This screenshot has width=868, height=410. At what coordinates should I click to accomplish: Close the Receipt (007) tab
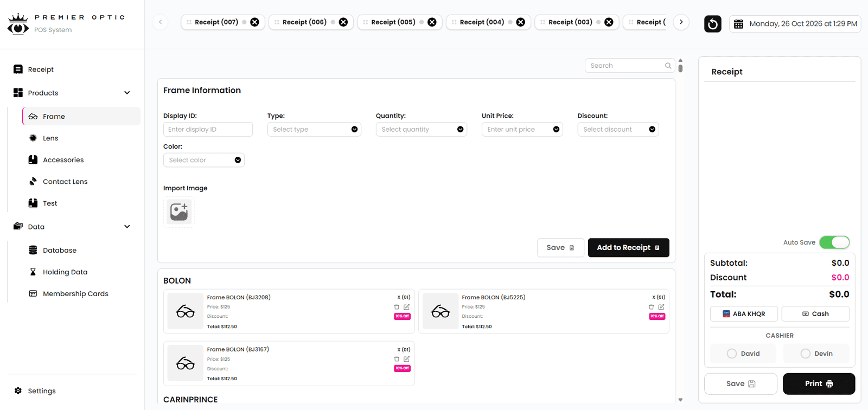(x=254, y=22)
